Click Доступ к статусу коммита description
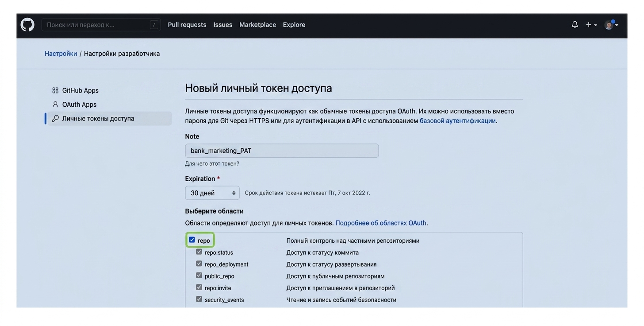 click(x=323, y=252)
